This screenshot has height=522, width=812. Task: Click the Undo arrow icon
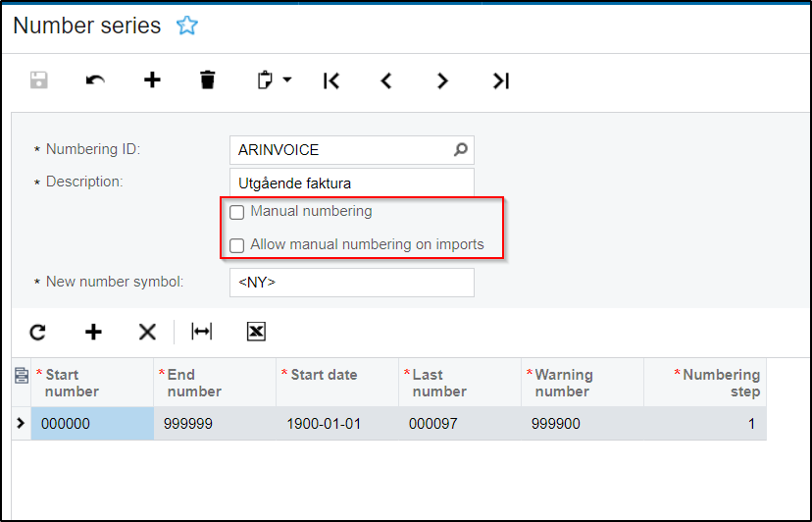(x=95, y=80)
